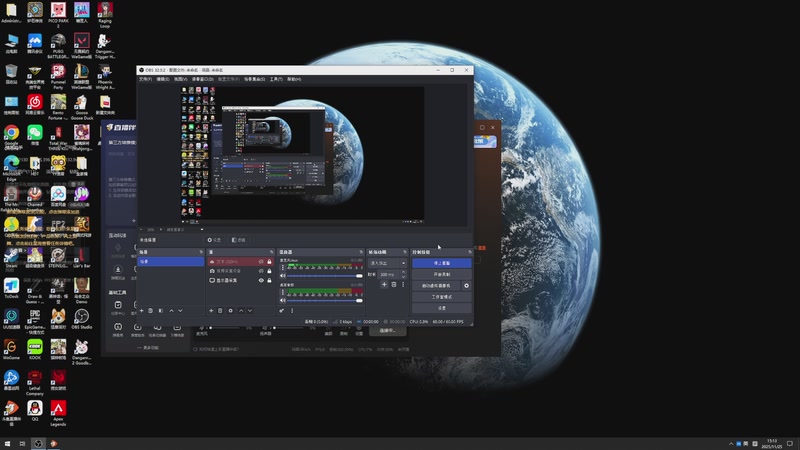This screenshot has height=450, width=800.
Task: Remove selected source using the trash icon in 来源 dock
Action: pyautogui.click(x=220, y=311)
